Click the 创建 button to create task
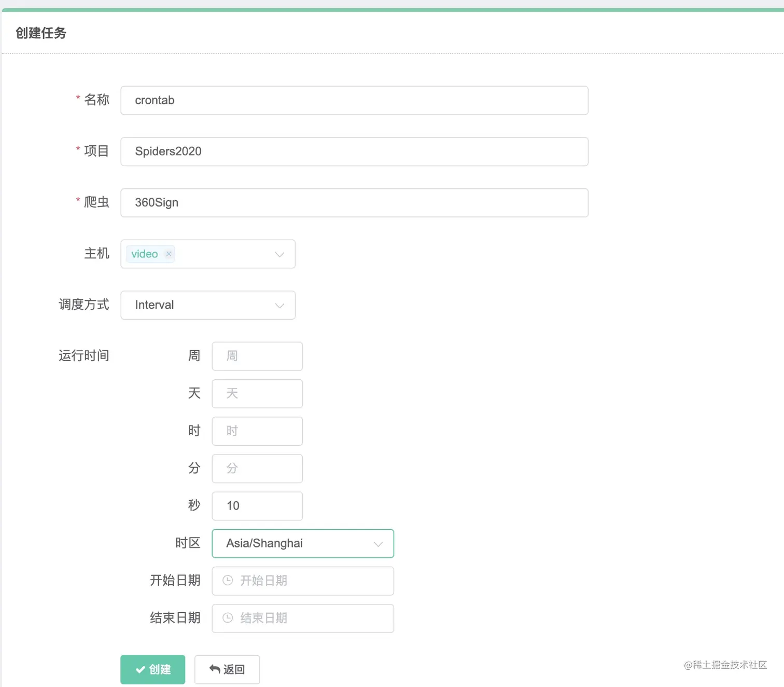The width and height of the screenshot is (784, 687). 152,669
